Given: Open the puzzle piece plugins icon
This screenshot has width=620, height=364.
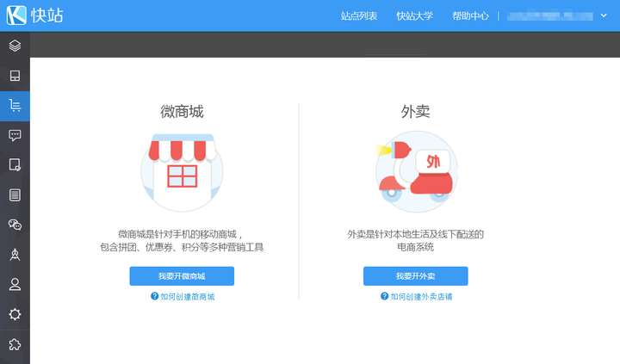Looking at the screenshot, I should (15, 344).
